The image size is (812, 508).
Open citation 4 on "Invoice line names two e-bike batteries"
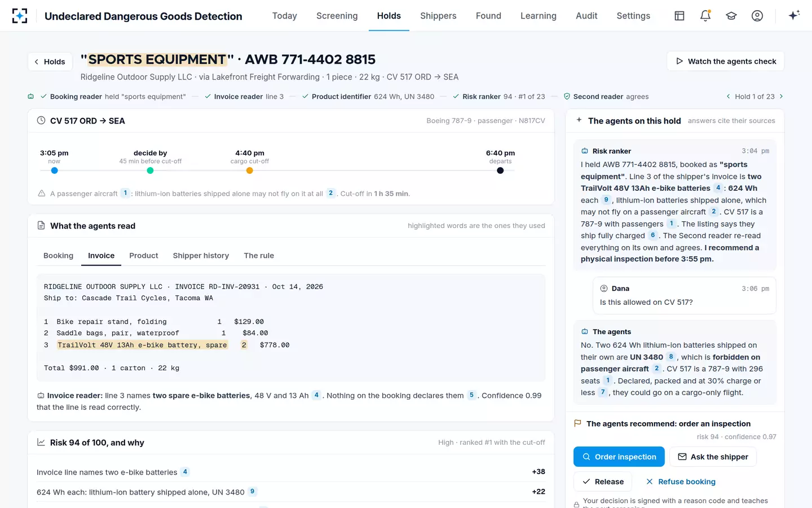(x=185, y=472)
